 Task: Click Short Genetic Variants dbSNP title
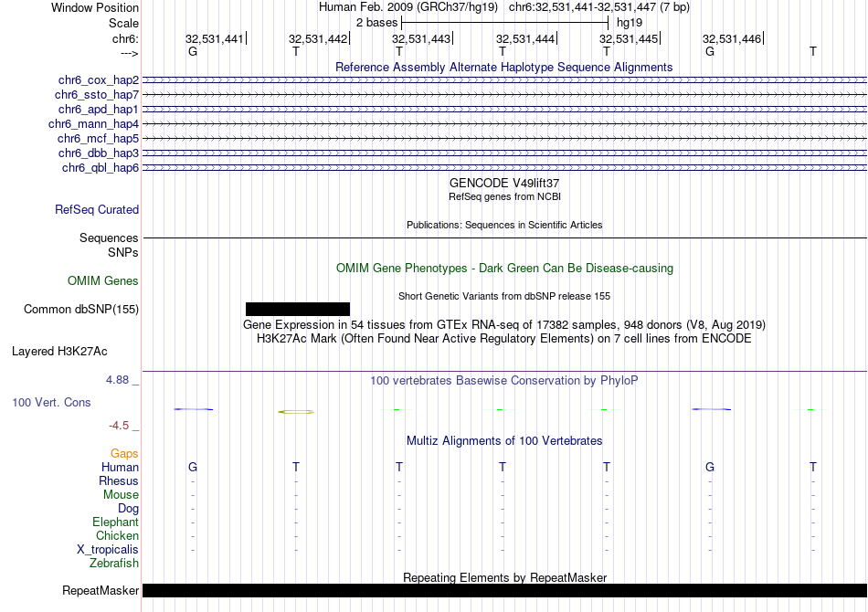click(x=504, y=296)
